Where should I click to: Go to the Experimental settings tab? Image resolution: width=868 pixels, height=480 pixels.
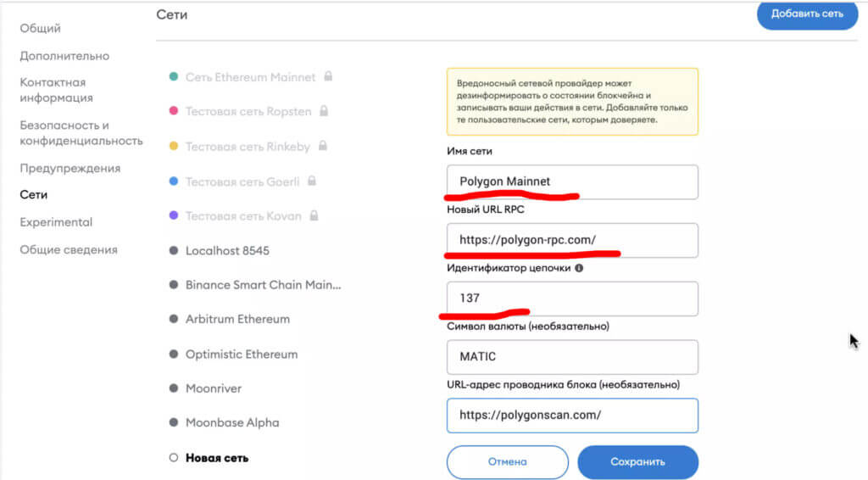point(56,222)
